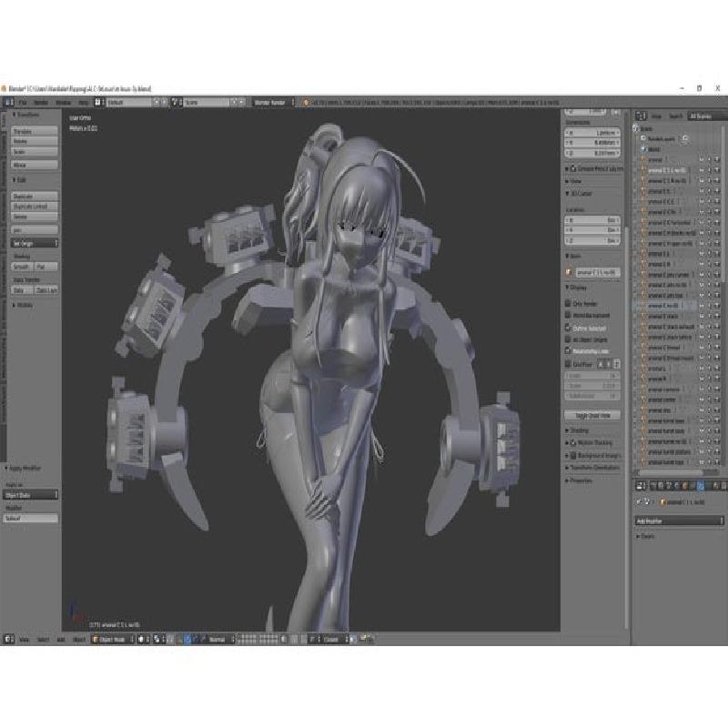Open the File menu
Image resolution: width=728 pixels, height=728 pixels.
point(23,103)
